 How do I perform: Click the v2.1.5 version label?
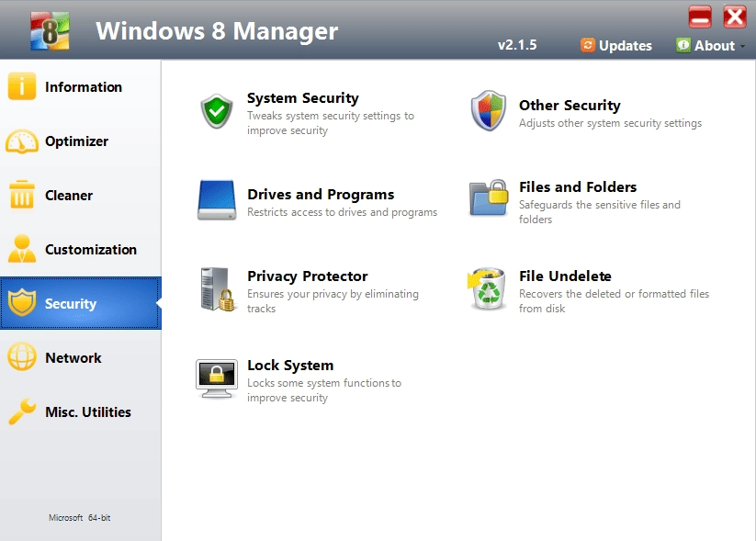(x=517, y=45)
